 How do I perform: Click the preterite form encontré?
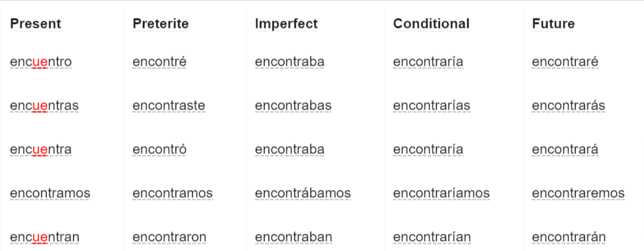(160, 62)
